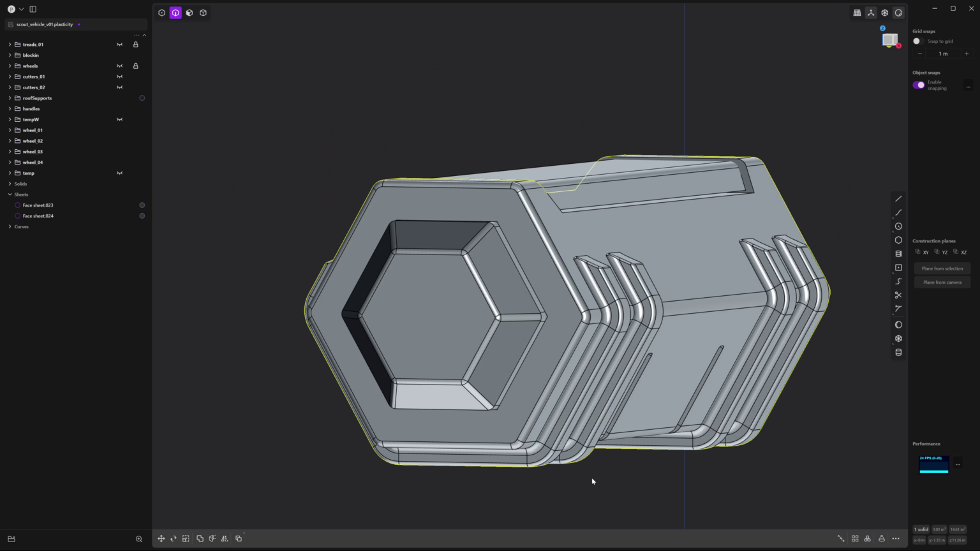Click Plane from selection button
The image size is (980, 551).
click(x=942, y=268)
